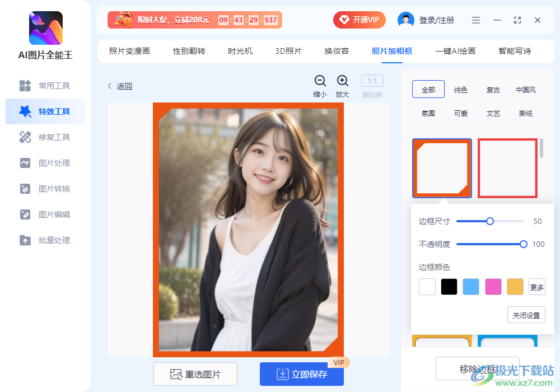The image size is (560, 392).
Task: Open the 换妆容 tab
Action: point(335,50)
